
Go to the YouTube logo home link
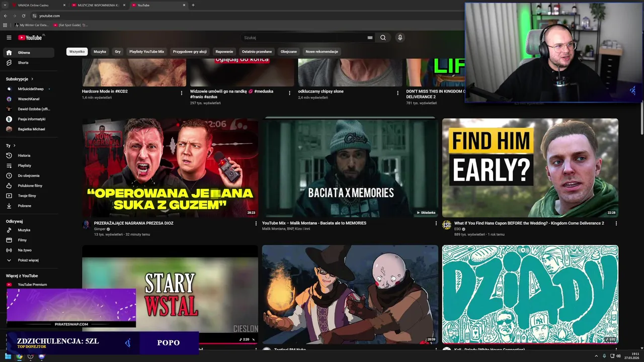click(30, 38)
